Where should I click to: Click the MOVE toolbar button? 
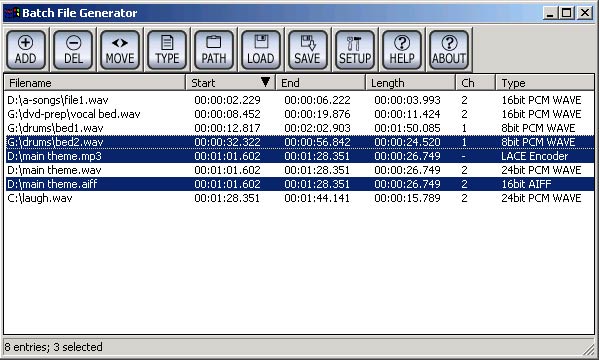point(120,50)
